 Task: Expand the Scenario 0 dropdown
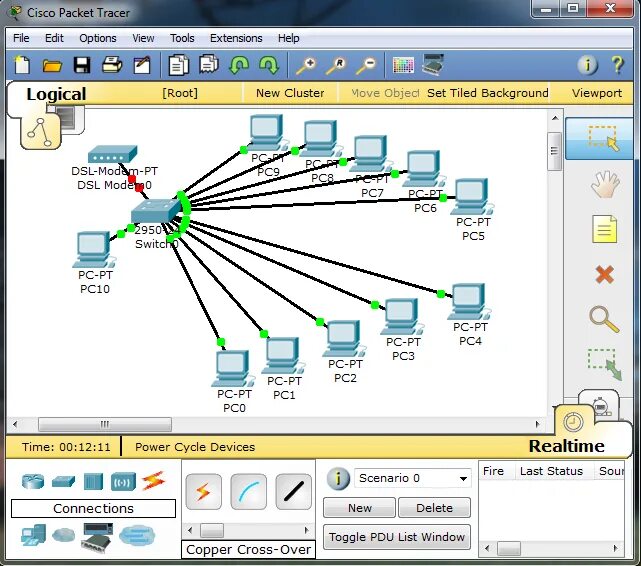click(x=464, y=479)
